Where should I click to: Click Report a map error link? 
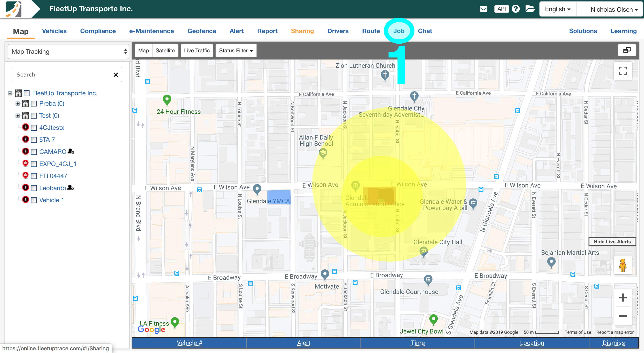pos(615,332)
